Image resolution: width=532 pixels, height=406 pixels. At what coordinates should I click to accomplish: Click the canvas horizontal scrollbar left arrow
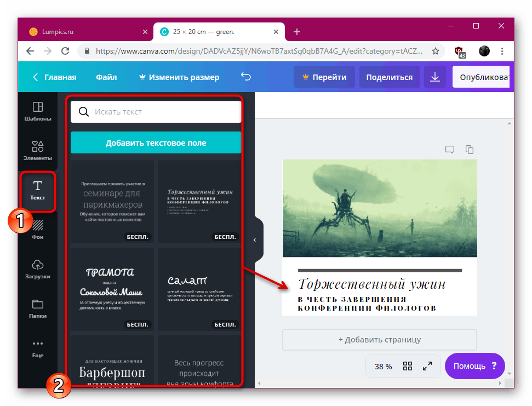pyautogui.click(x=259, y=383)
